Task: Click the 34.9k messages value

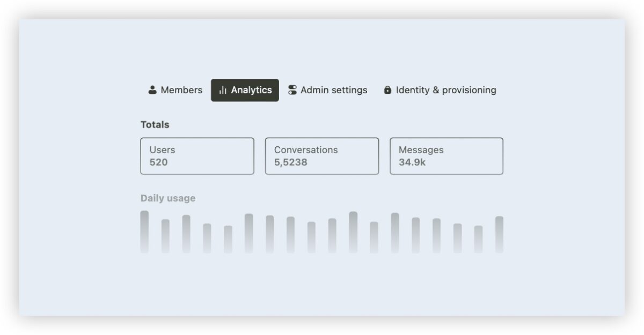Action: click(x=412, y=162)
